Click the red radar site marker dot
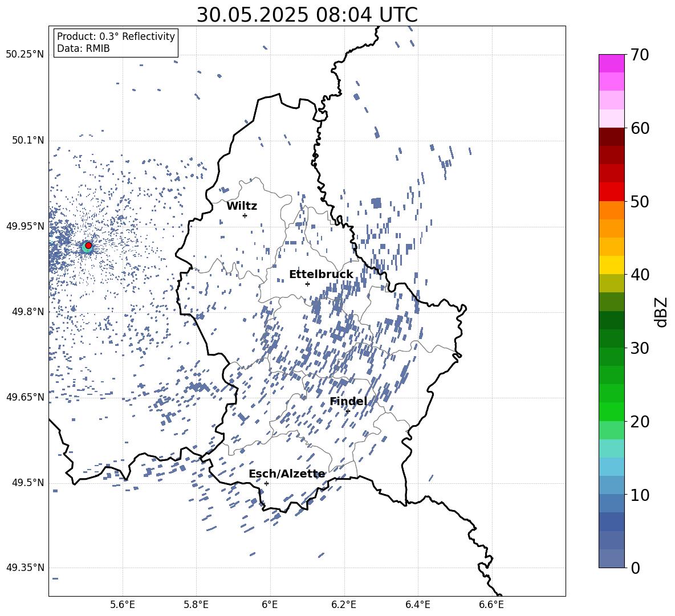This screenshot has height=616, width=675. pyautogui.click(x=88, y=245)
